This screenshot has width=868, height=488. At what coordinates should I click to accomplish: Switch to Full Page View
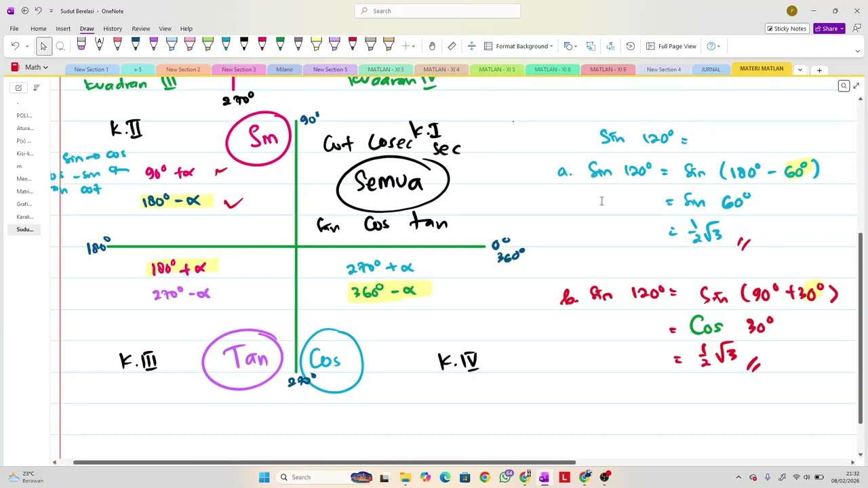(x=671, y=46)
